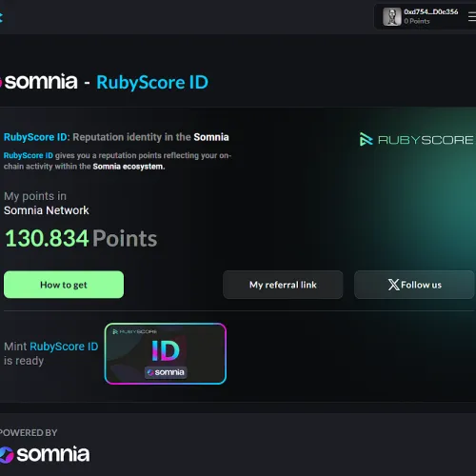Image resolution: width=476 pixels, height=476 pixels.
Task: Click the somnia wordmark in footer
Action: click(53, 454)
